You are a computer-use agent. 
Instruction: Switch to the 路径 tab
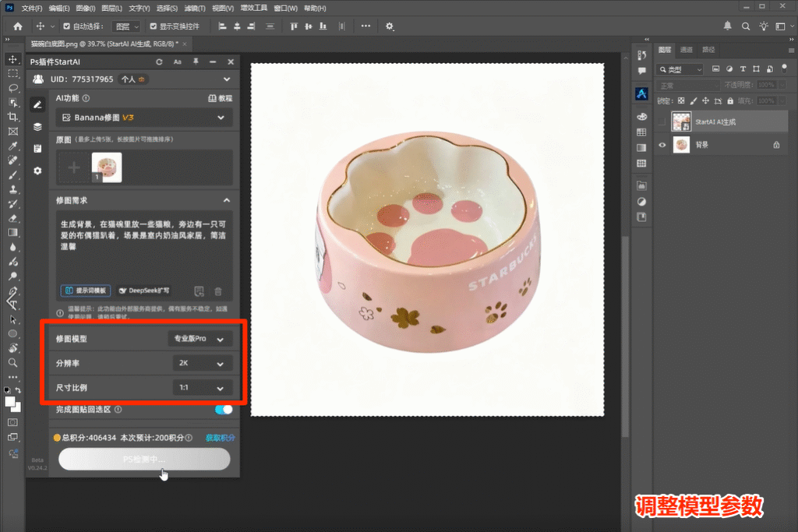708,50
